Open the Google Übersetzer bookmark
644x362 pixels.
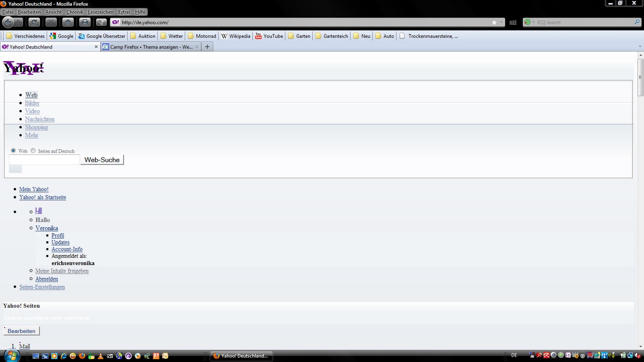click(x=102, y=36)
